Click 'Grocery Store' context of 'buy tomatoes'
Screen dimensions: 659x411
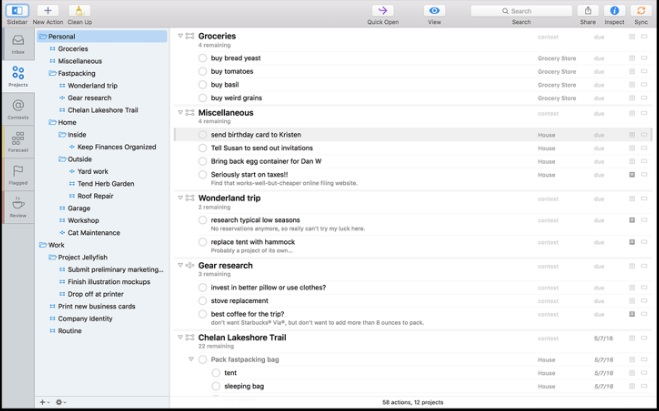point(556,71)
